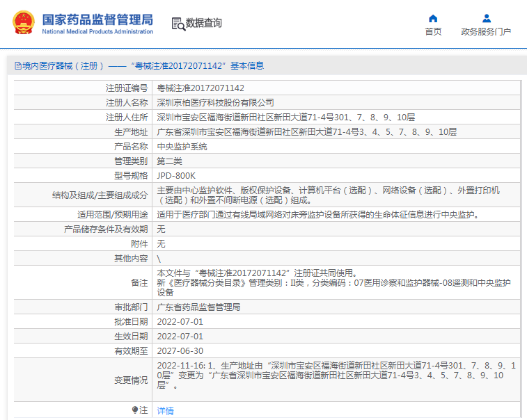Click the 适用范围 intended use description
Viewport: 527px width, 420px height.
click(x=318, y=215)
